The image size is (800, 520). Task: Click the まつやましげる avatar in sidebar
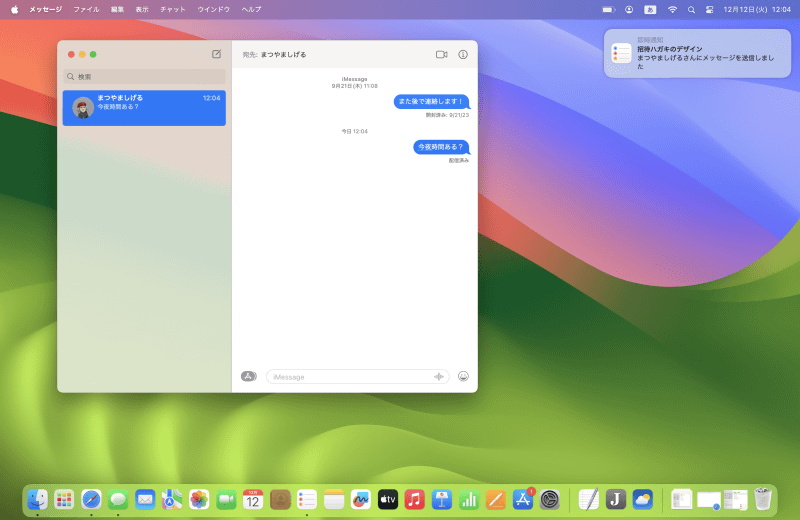[x=83, y=108]
